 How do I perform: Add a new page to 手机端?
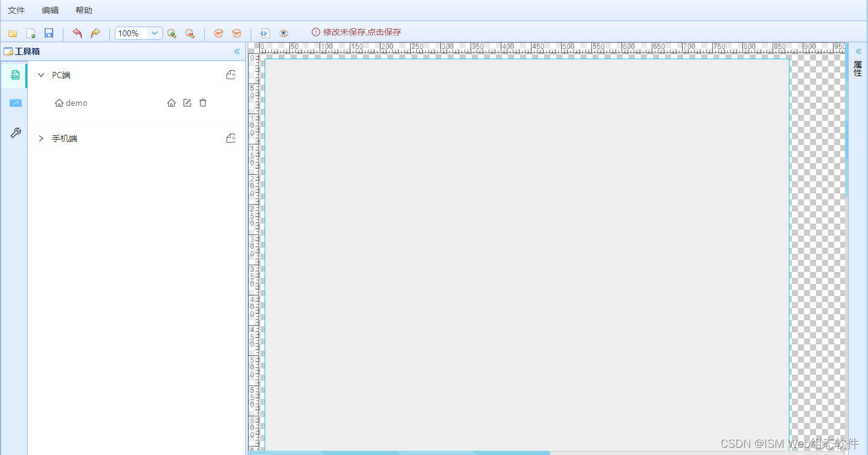(x=231, y=138)
